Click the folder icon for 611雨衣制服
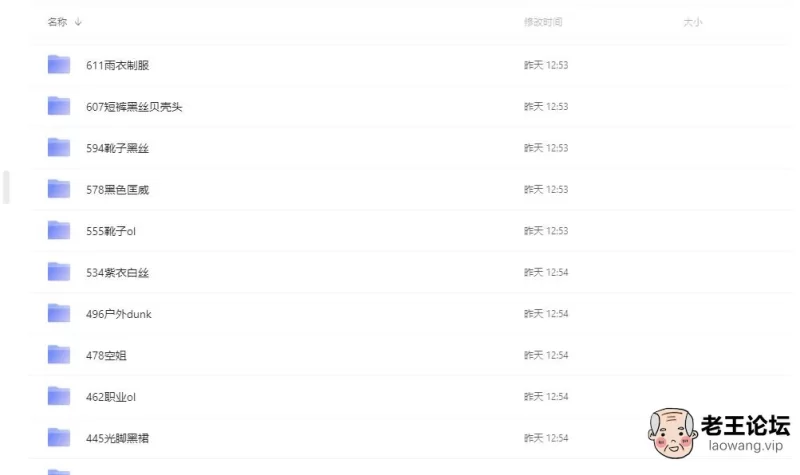This screenshot has height=475, width=800. tap(59, 65)
